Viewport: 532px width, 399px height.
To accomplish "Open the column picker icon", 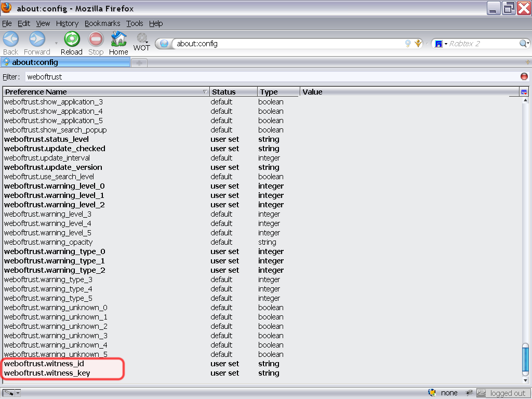I will 524,92.
